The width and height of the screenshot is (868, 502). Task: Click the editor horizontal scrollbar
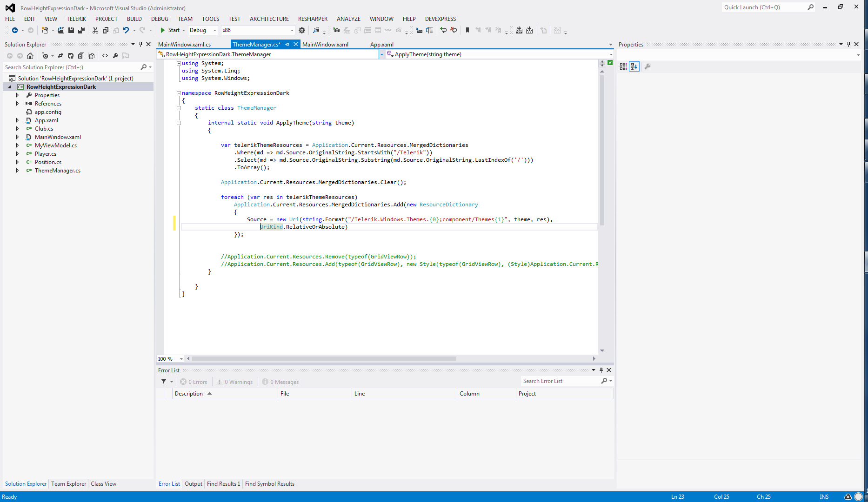pos(324,359)
